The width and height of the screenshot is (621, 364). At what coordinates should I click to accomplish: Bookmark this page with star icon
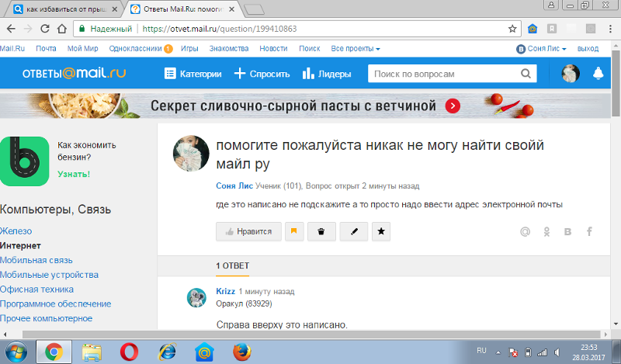coord(512,29)
